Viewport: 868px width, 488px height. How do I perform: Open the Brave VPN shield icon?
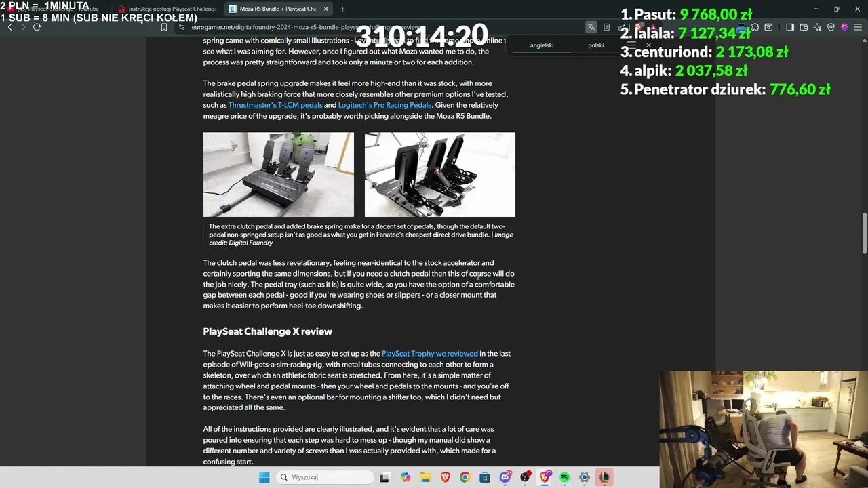pyautogui.click(x=831, y=27)
